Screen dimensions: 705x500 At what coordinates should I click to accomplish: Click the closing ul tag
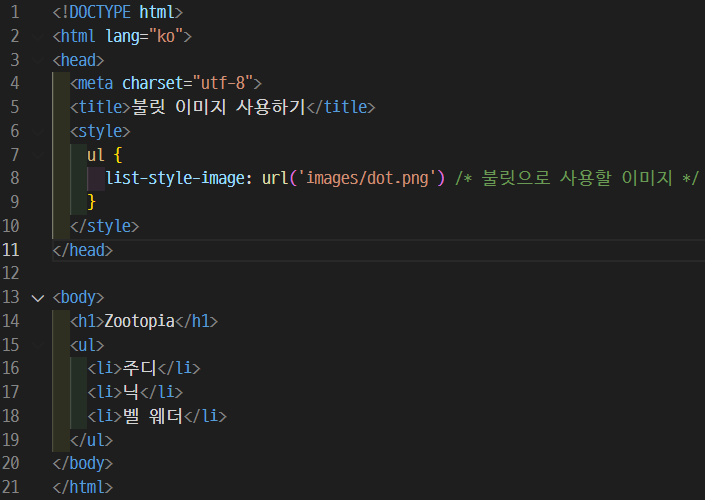coord(92,440)
